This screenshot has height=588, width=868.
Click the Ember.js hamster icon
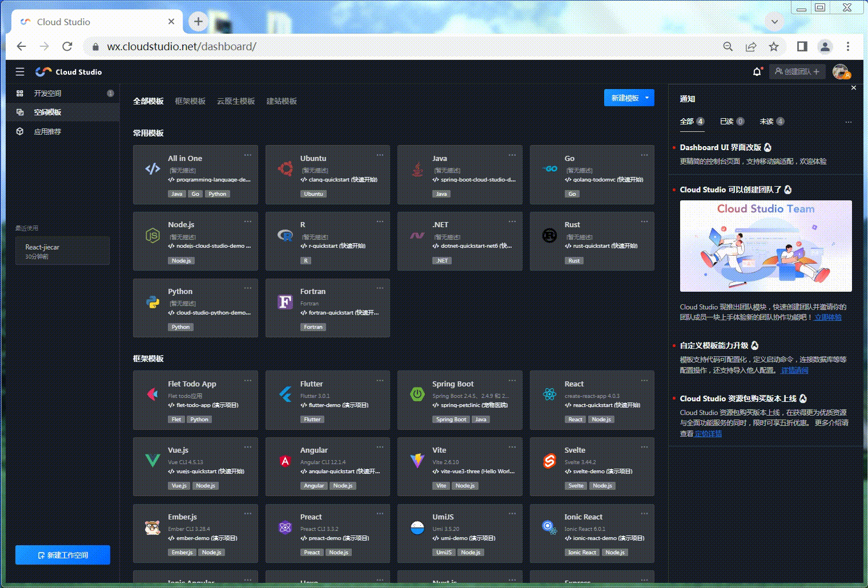(x=152, y=527)
